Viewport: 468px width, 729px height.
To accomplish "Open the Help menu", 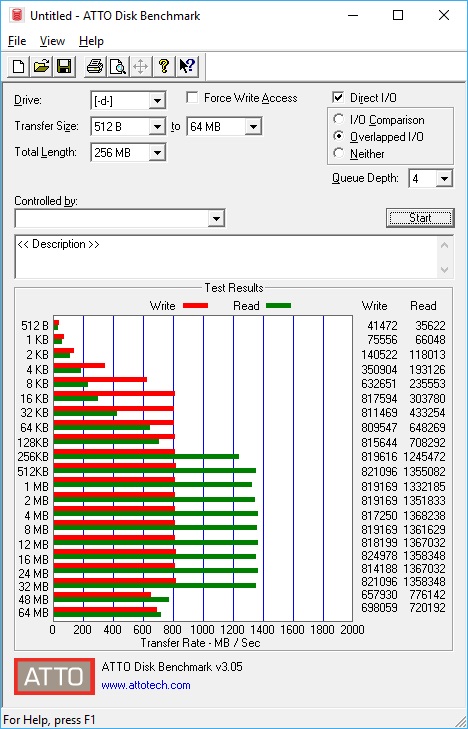I will [91, 41].
